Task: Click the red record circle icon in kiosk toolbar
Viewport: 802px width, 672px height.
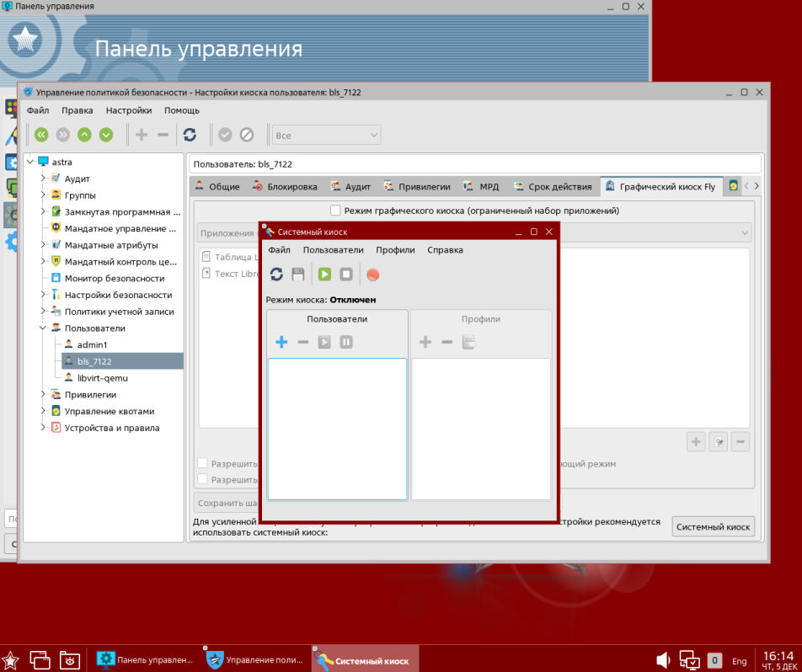Action: (x=373, y=275)
